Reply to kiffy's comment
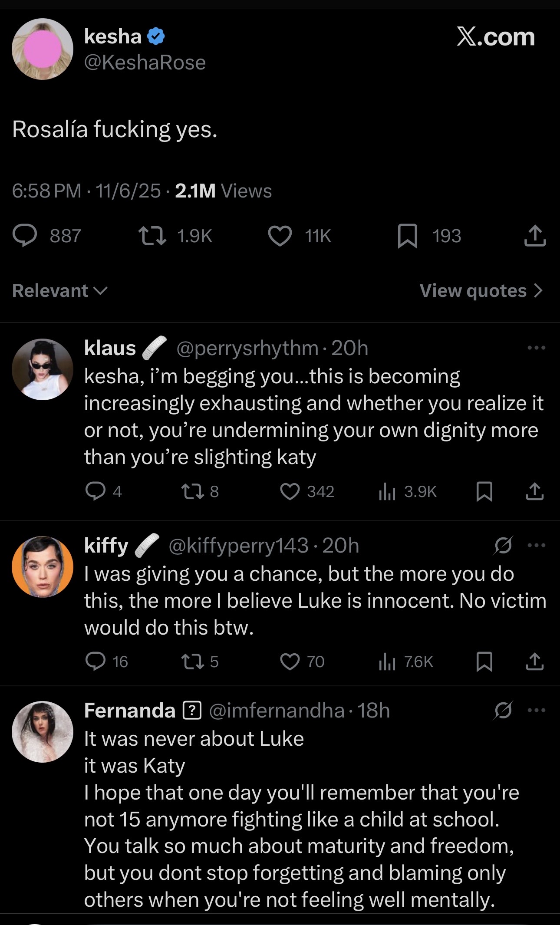Viewport: 560px width, 925px height. [95, 662]
